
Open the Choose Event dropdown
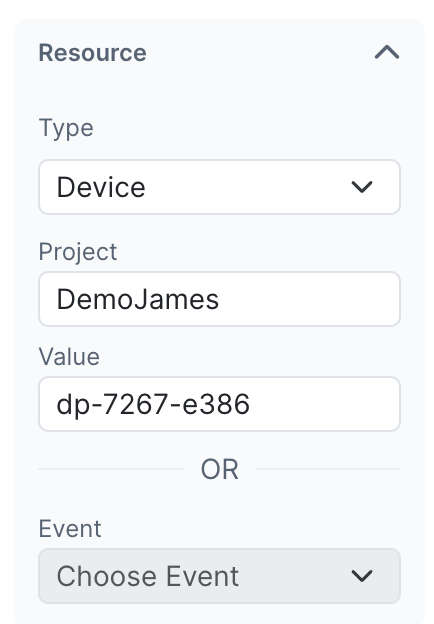[219, 576]
